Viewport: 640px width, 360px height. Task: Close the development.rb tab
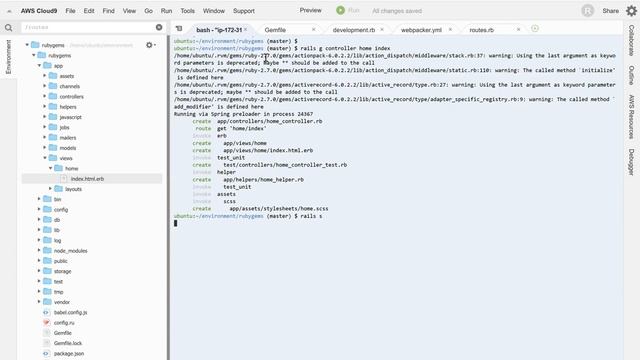382,29
